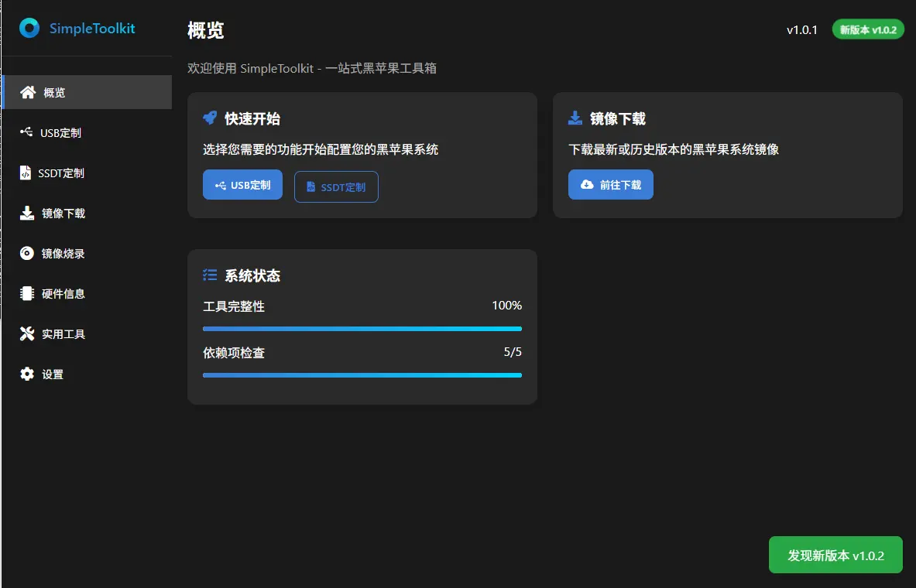The height and width of the screenshot is (588, 916).
Task: Click the 工具完整性 label text
Action: (234, 306)
